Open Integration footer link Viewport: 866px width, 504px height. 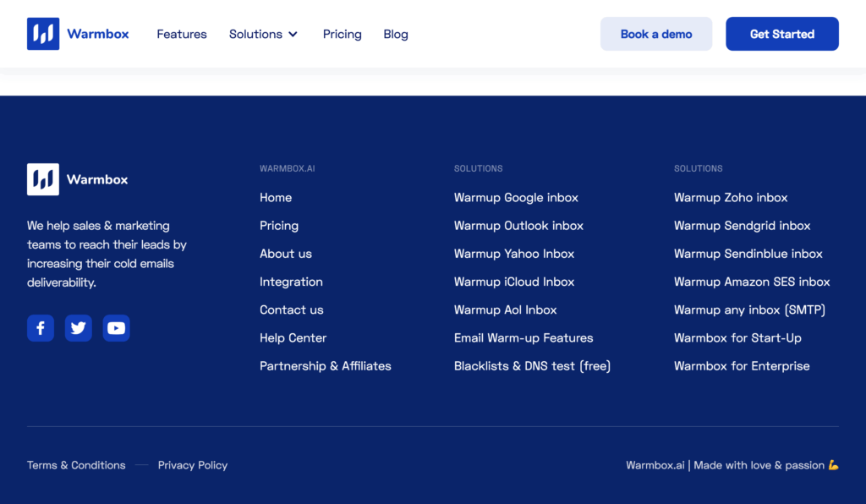point(291,282)
